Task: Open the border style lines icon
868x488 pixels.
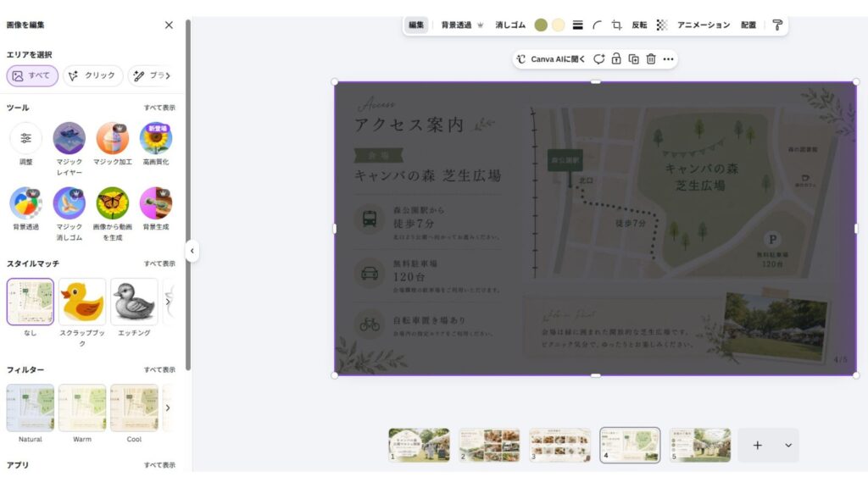Action: point(577,25)
